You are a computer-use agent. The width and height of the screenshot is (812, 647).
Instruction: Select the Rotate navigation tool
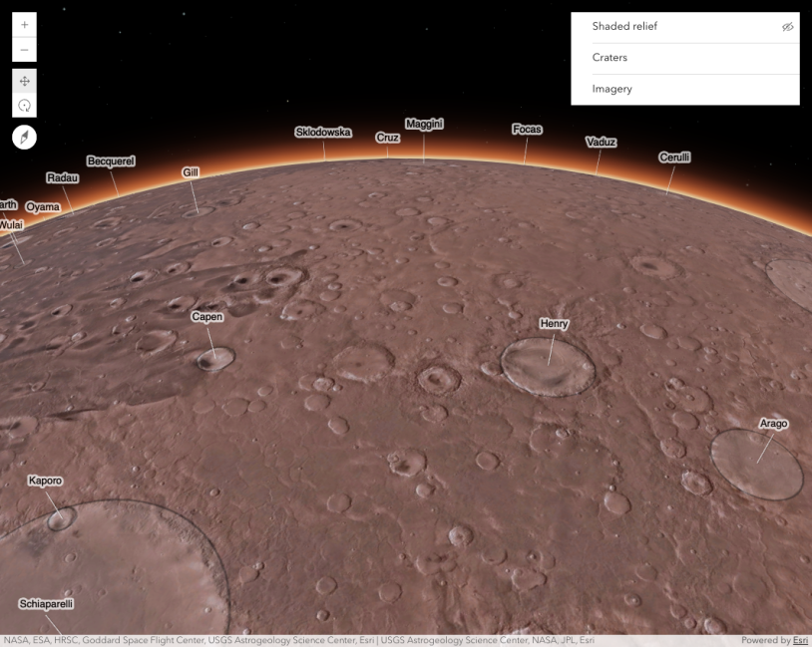click(24, 105)
